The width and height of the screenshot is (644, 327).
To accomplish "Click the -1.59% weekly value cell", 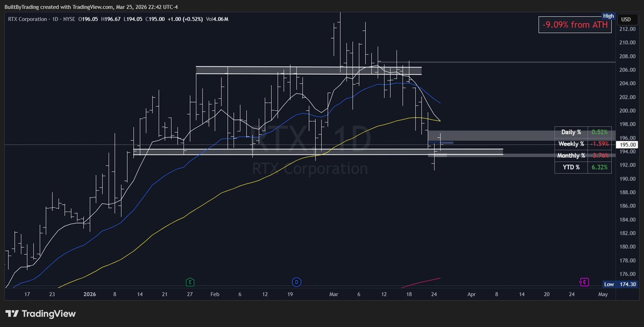I will (x=599, y=144).
